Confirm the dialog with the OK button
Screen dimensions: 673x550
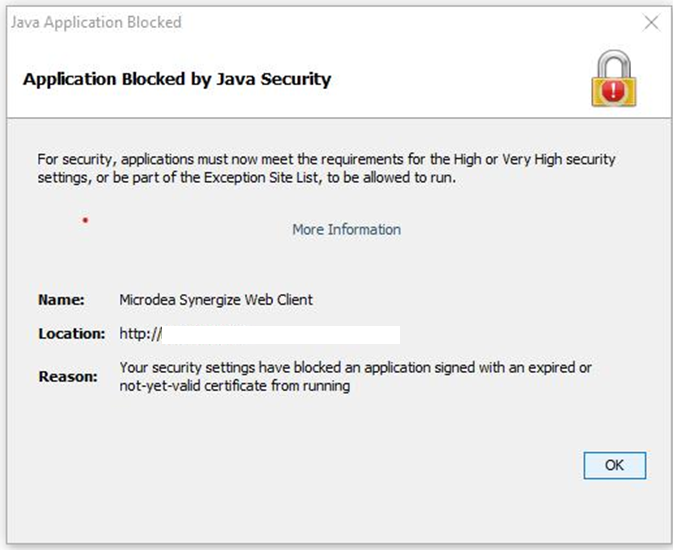(x=615, y=465)
